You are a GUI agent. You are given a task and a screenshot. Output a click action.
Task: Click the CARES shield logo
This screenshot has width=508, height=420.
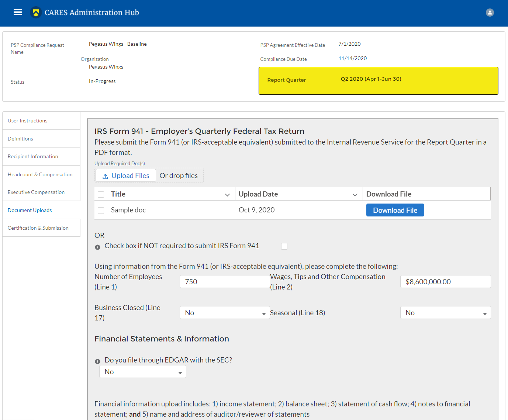pyautogui.click(x=36, y=13)
